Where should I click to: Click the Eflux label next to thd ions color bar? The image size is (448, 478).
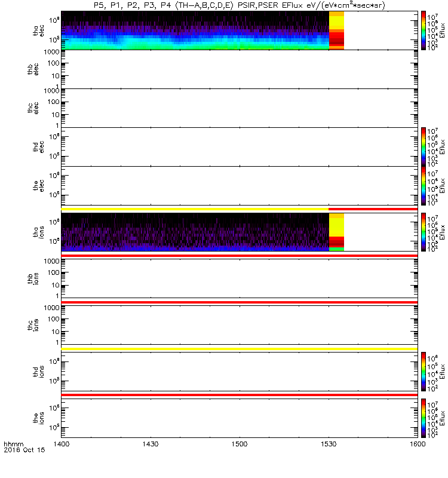pyautogui.click(x=442, y=372)
